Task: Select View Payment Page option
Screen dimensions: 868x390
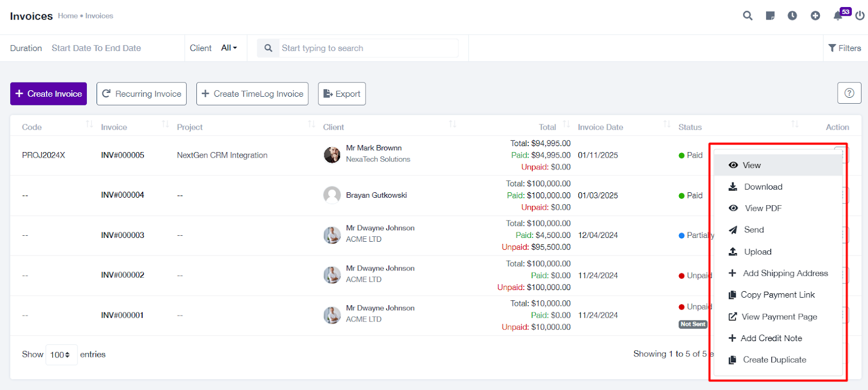Action: tap(778, 317)
